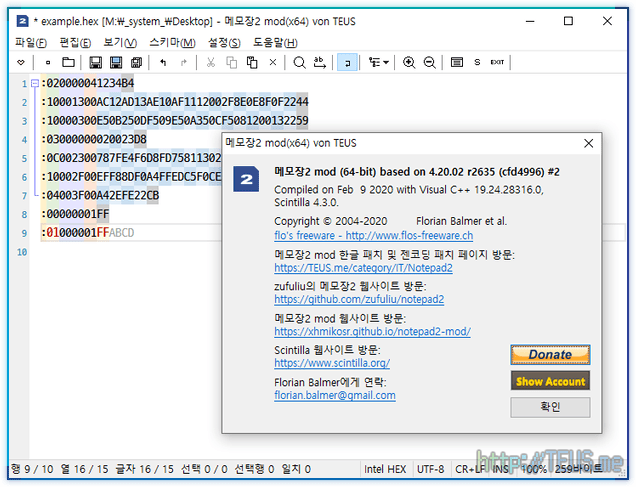Click the Redo arrow icon
The height and width of the screenshot is (487, 636).
pyautogui.click(x=184, y=62)
